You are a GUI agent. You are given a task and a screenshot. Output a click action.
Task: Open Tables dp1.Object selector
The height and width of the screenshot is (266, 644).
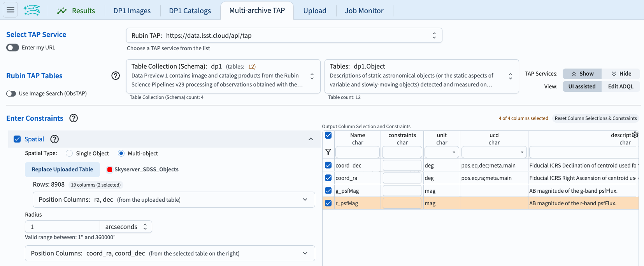tap(422, 76)
